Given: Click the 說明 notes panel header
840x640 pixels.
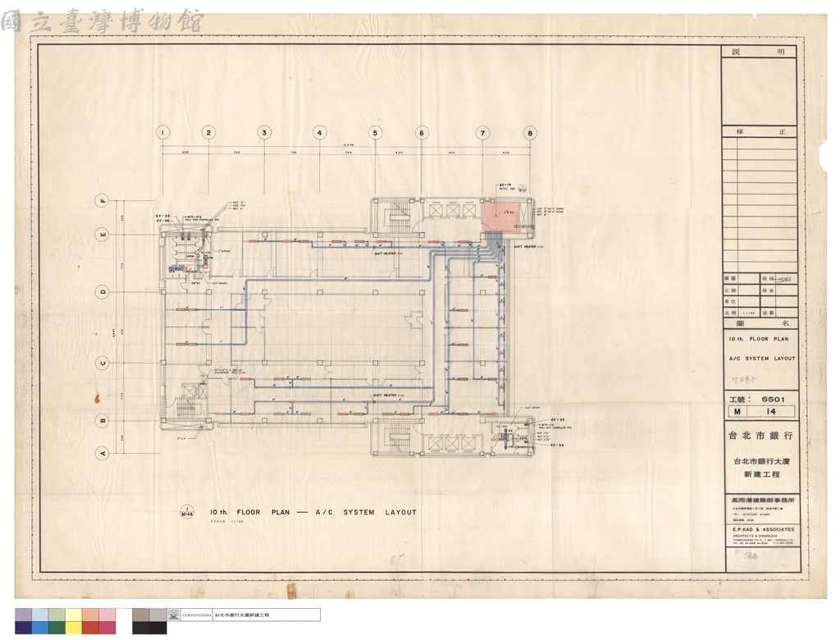Looking at the screenshot, I should coord(760,52).
